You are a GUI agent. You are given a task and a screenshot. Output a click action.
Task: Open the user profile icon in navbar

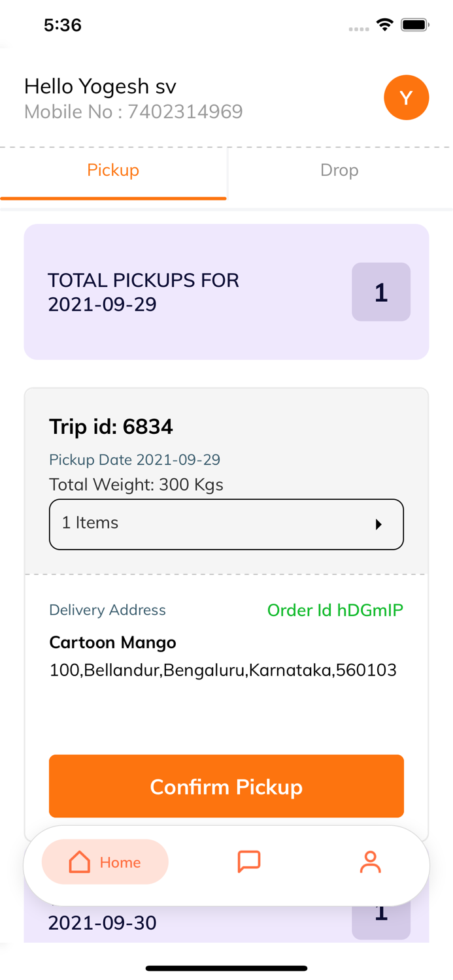point(370,862)
